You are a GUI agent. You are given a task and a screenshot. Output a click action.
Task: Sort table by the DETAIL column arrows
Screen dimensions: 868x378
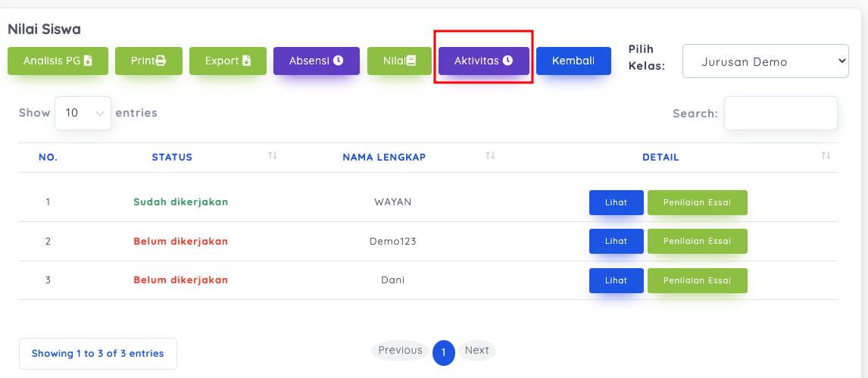826,156
